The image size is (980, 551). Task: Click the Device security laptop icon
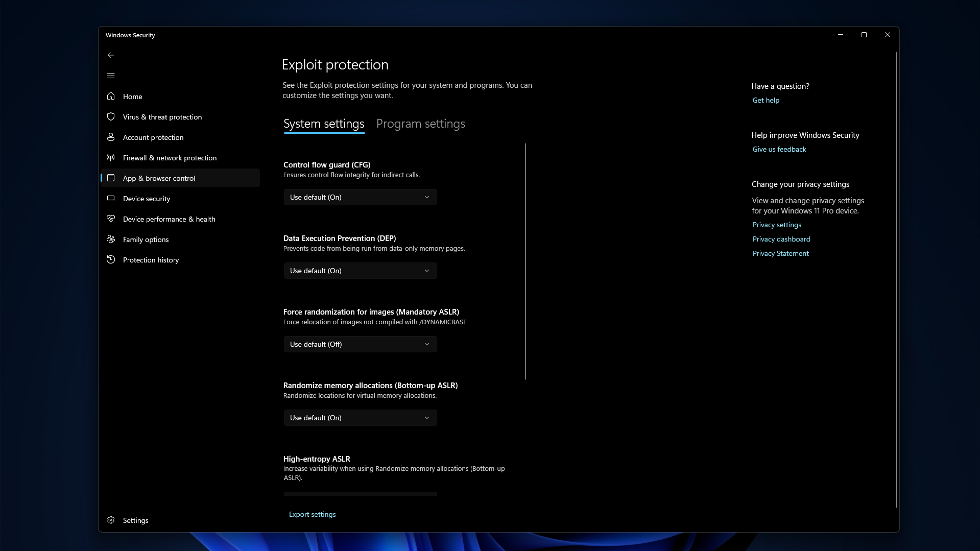(x=111, y=198)
